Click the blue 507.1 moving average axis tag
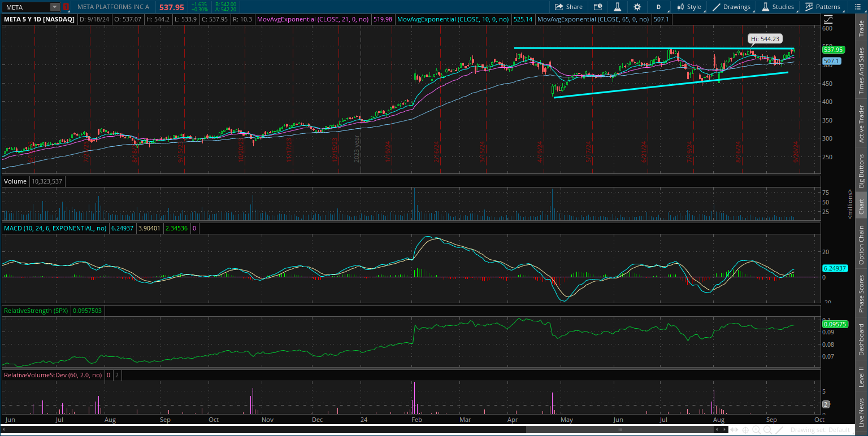Image resolution: width=868 pixels, height=436 pixels. pyautogui.click(x=832, y=60)
